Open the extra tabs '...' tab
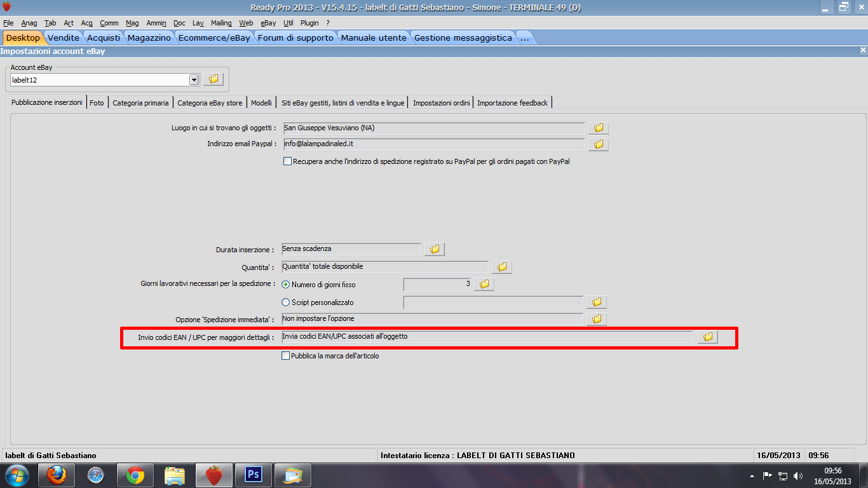The height and width of the screenshot is (488, 868). 524,37
